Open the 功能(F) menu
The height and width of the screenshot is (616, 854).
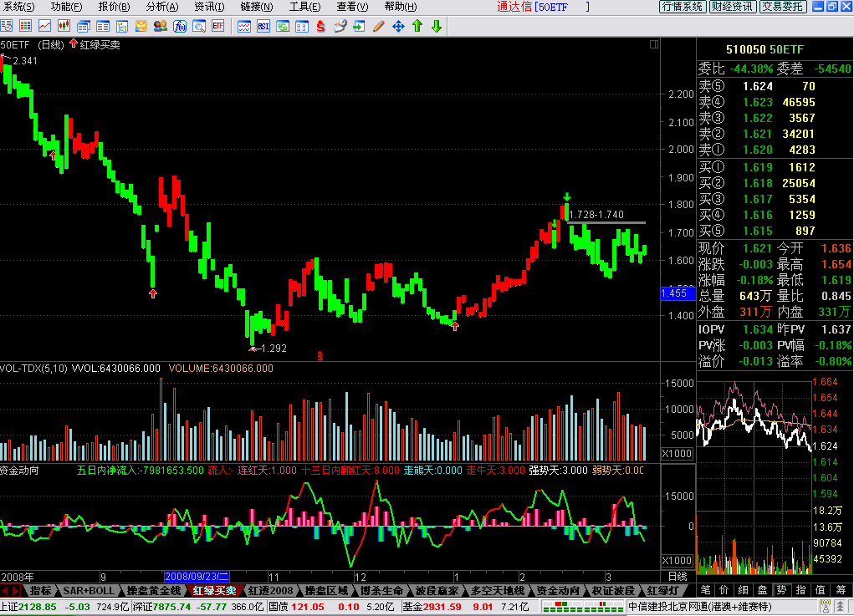(66, 7)
